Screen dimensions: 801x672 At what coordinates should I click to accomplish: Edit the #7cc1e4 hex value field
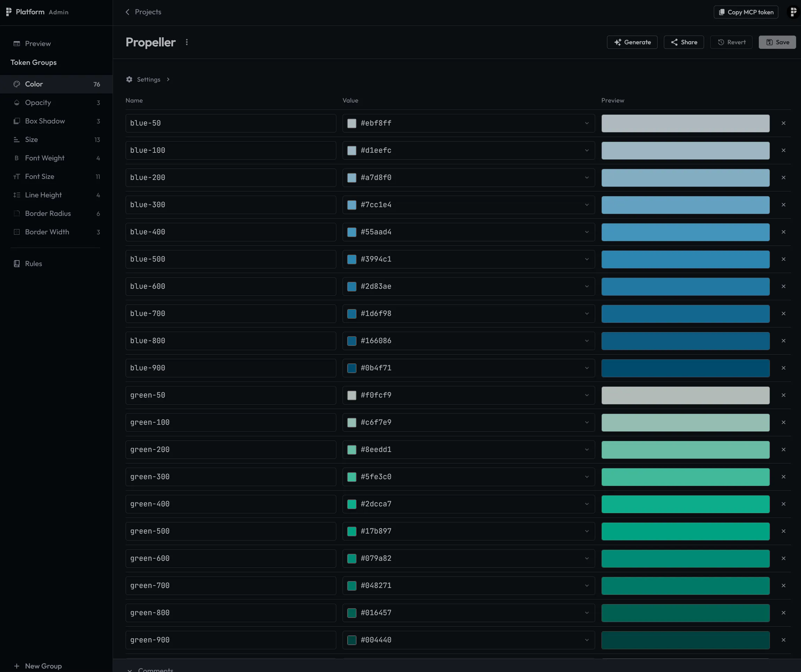coord(469,205)
